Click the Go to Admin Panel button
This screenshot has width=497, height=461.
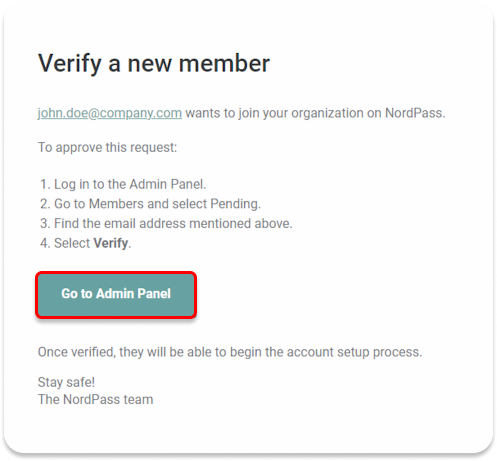click(116, 294)
